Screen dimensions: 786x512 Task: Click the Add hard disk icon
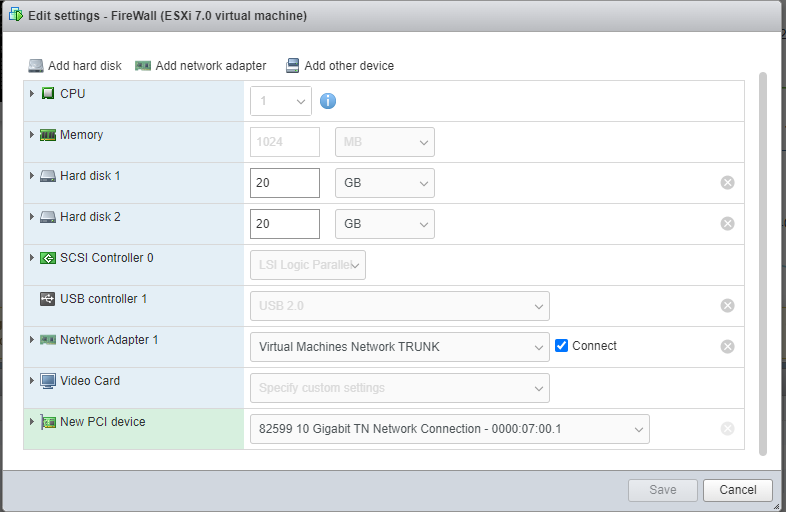pos(36,66)
